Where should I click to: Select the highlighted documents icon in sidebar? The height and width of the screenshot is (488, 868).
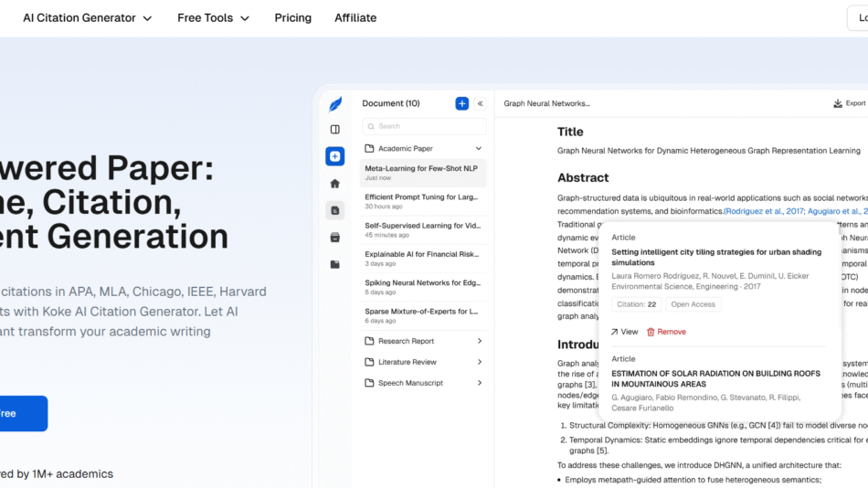tap(335, 210)
